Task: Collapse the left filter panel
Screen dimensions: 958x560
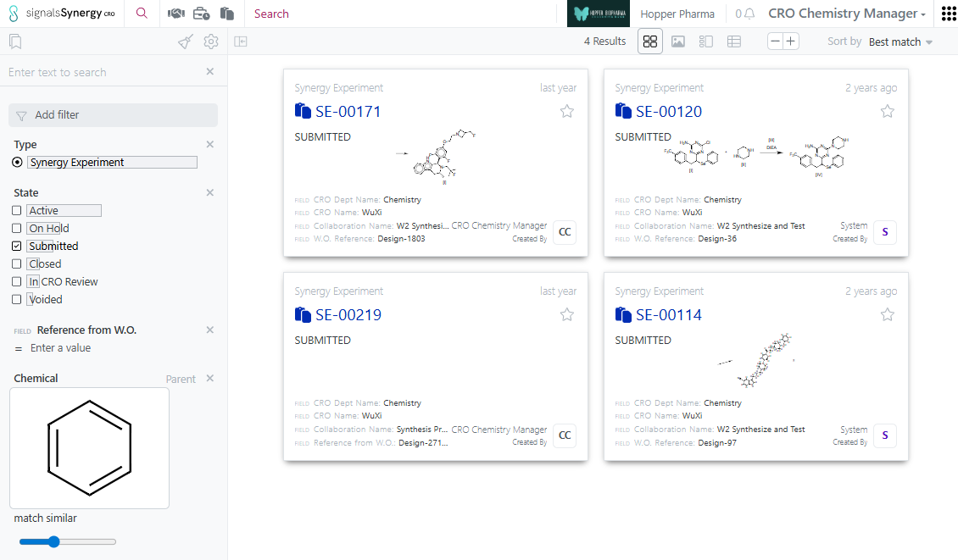Action: pyautogui.click(x=241, y=42)
